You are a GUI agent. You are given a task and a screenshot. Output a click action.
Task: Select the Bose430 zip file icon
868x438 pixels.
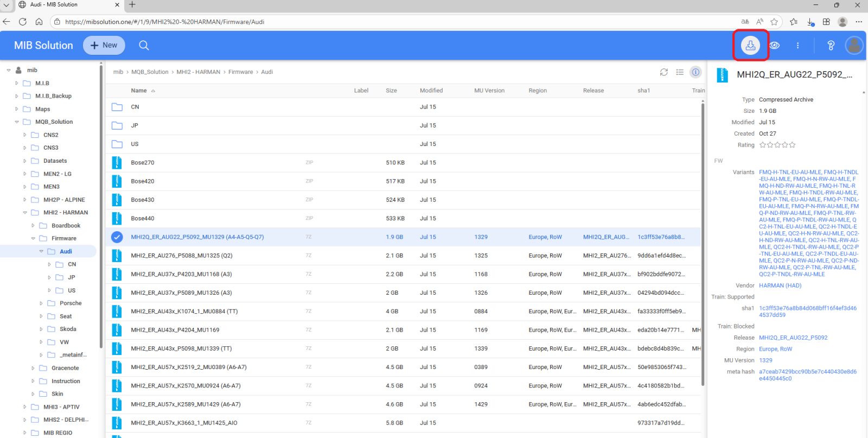tap(117, 200)
